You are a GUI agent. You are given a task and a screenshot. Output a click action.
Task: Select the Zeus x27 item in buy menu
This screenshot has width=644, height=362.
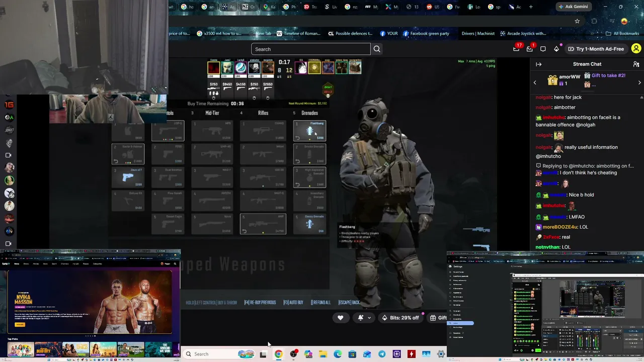tap(128, 177)
